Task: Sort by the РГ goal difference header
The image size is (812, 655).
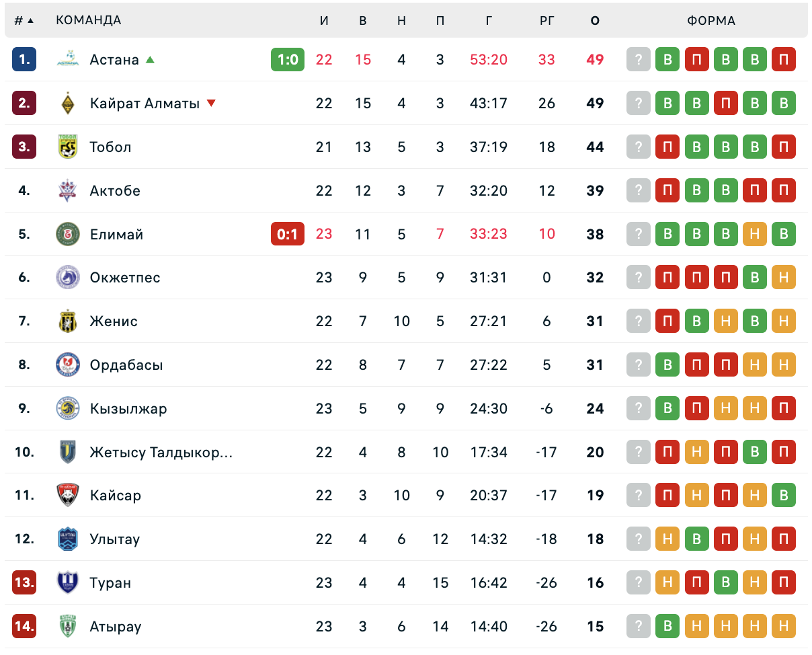Action: 547,21
